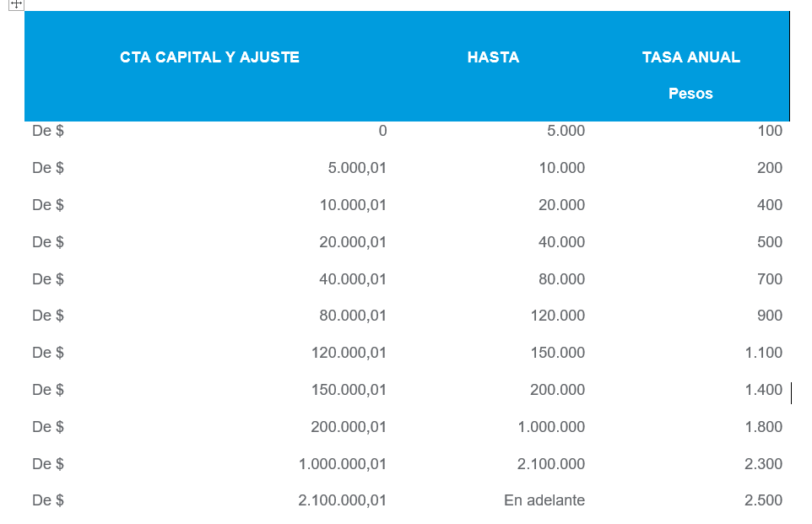The width and height of the screenshot is (812, 524).
Task: Click the 1.000.000 value in HASTA column
Action: 550,427
